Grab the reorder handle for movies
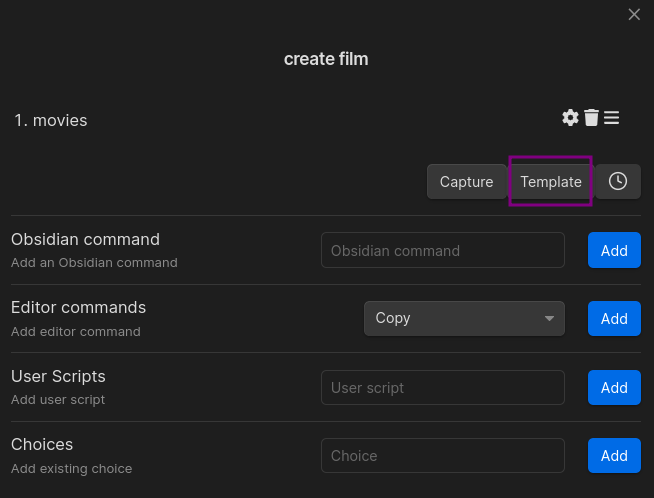This screenshot has width=654, height=498. (611, 118)
